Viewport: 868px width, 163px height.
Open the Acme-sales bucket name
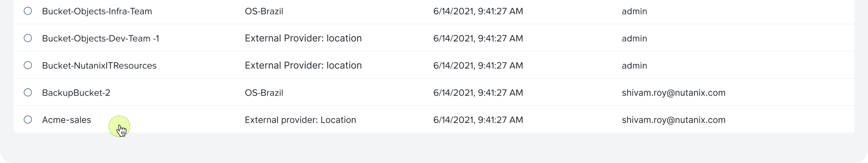(66, 120)
